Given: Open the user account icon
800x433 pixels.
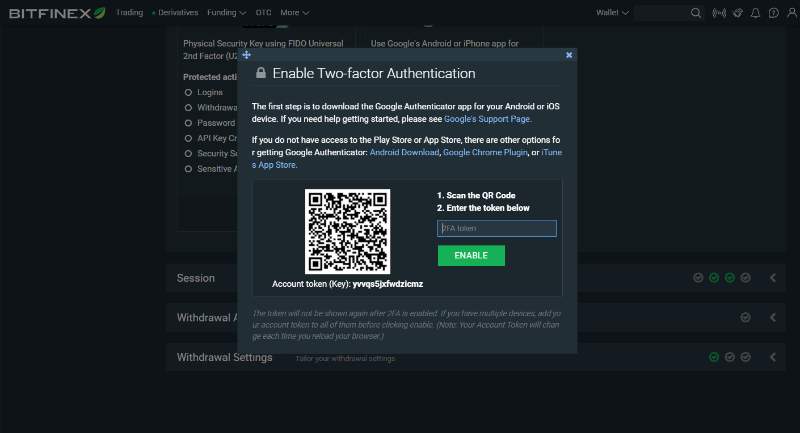Looking at the screenshot, I should 792,13.
